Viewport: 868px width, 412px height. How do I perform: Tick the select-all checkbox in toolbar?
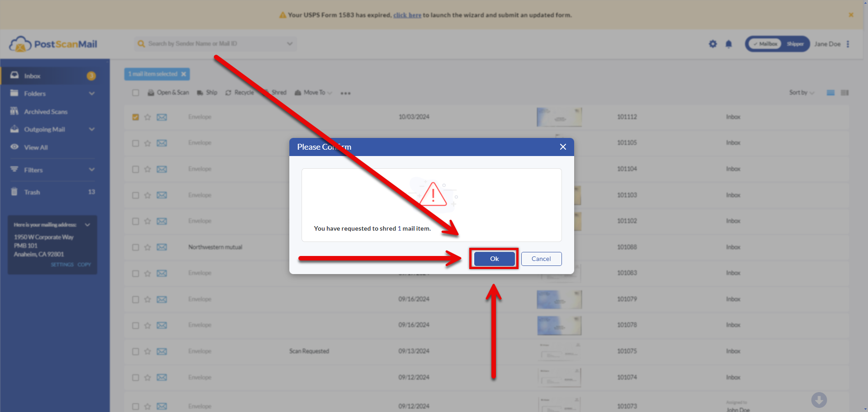(136, 93)
